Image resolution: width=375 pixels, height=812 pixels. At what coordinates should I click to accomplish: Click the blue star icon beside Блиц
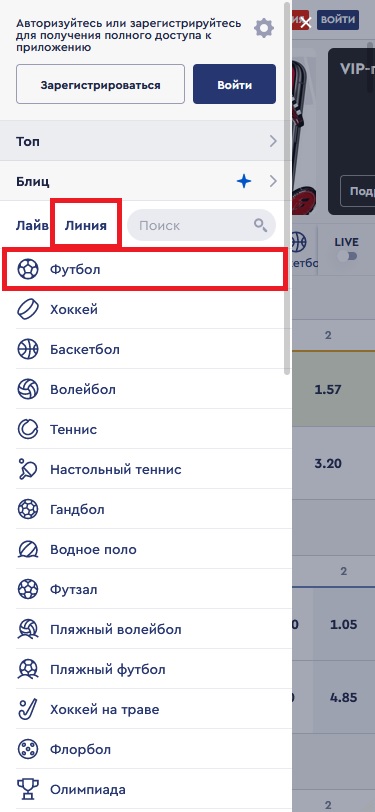[x=244, y=181]
